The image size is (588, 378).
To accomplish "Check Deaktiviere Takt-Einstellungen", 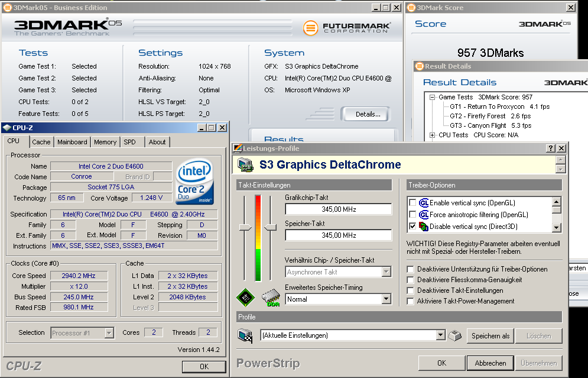I will point(411,290).
